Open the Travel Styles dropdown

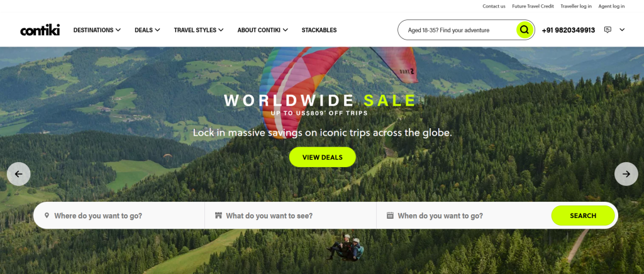click(198, 30)
